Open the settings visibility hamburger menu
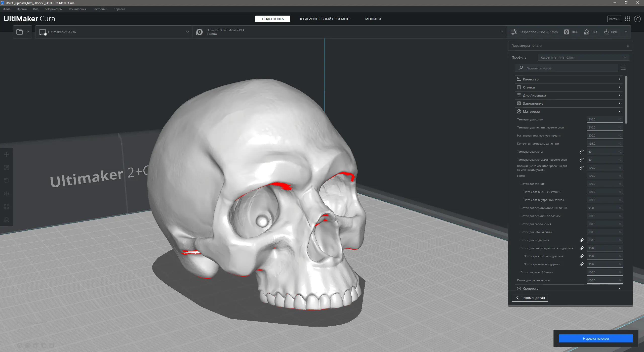 pyautogui.click(x=623, y=68)
